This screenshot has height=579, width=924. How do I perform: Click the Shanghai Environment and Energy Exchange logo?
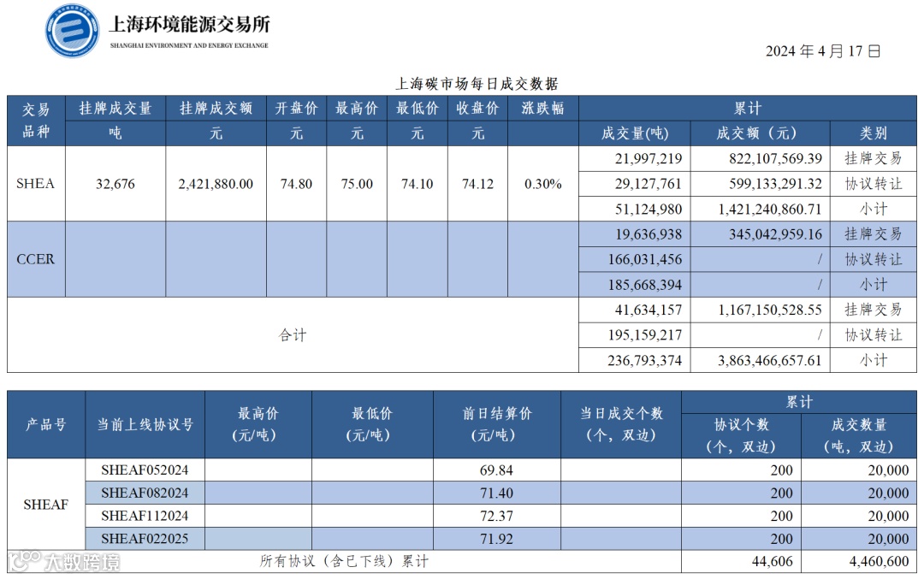point(73,30)
